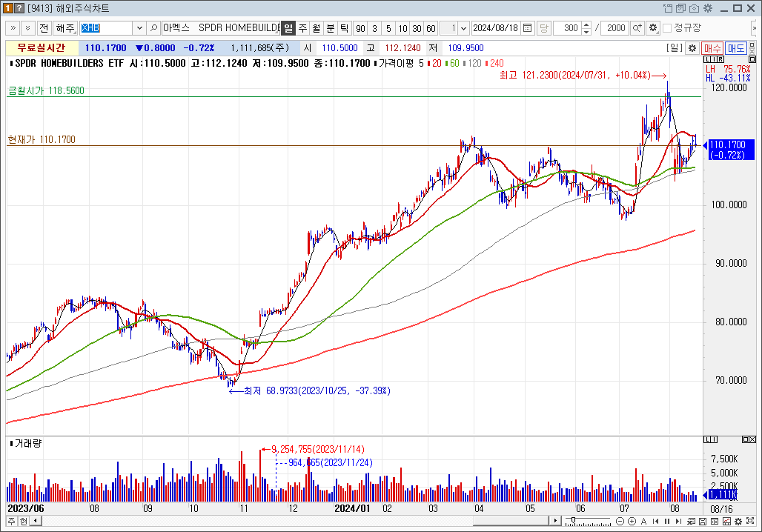Open the period number dropdown arrow
762x532 pixels.
click(463, 28)
